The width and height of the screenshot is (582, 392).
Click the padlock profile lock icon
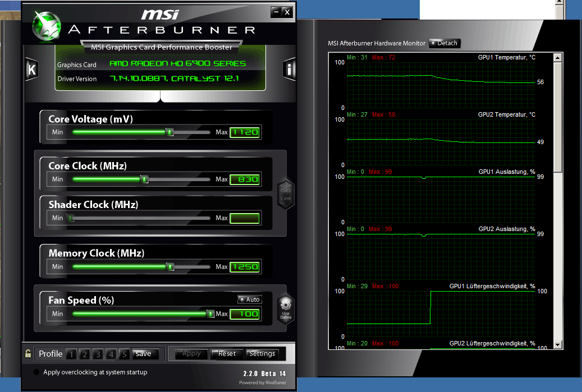pyautogui.click(x=28, y=353)
